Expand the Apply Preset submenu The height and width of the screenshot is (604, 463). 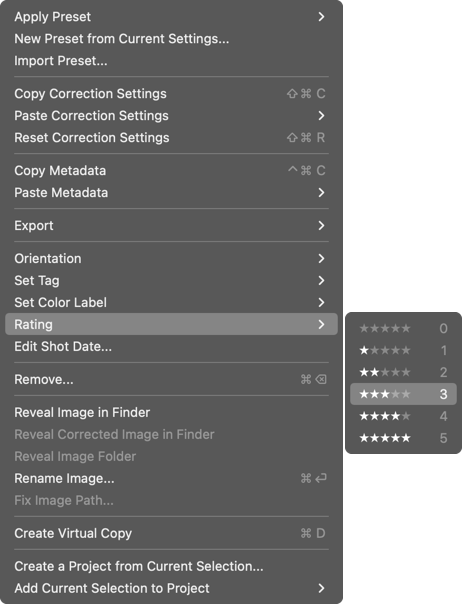(171, 17)
